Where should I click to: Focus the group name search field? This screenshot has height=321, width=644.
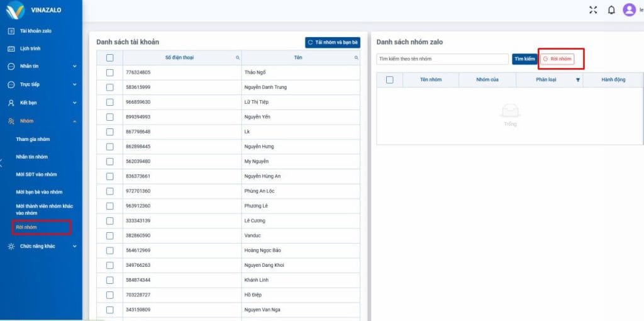[442, 59]
